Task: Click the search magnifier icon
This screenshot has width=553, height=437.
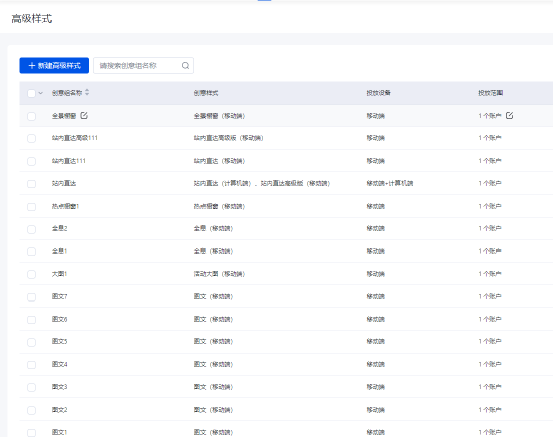Action: [186, 66]
